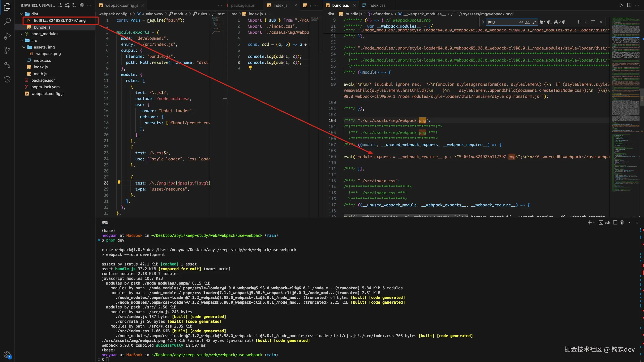
Task: Refresh the file explorer
Action: pyautogui.click(x=74, y=5)
